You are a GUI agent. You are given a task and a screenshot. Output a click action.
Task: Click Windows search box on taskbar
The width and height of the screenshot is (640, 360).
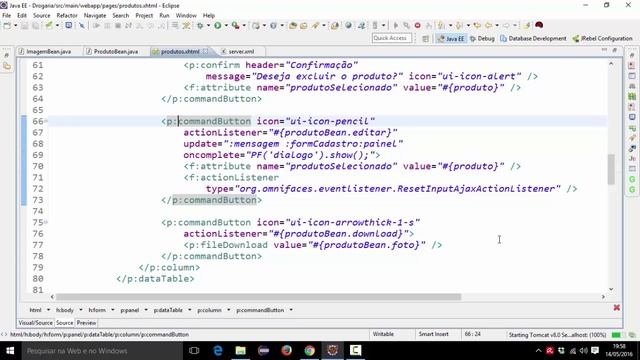pyautogui.click(x=102, y=351)
